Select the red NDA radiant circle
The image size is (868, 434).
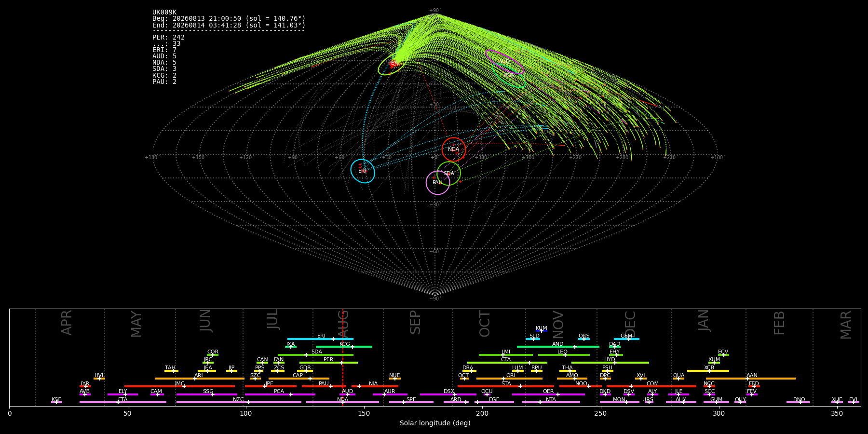[x=454, y=149]
